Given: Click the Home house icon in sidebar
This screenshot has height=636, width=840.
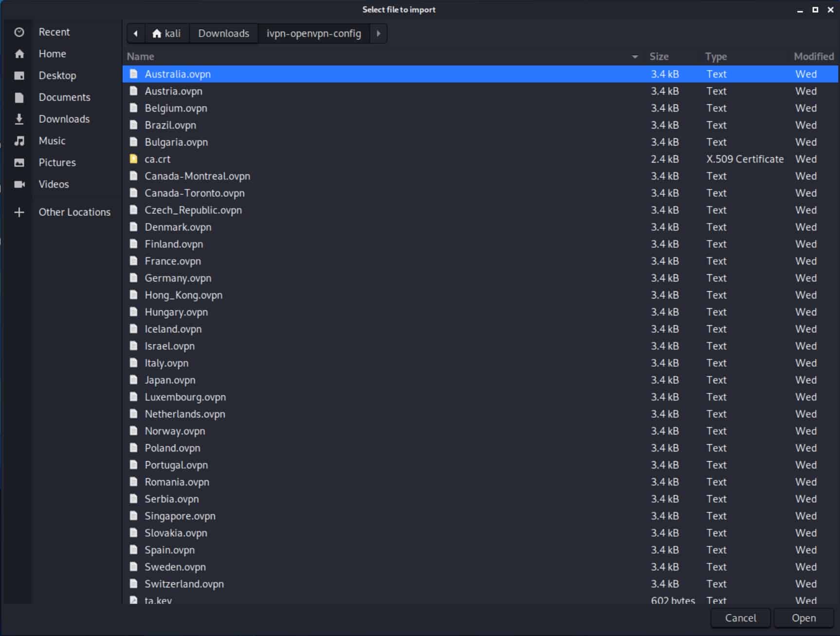Looking at the screenshot, I should click(x=19, y=54).
